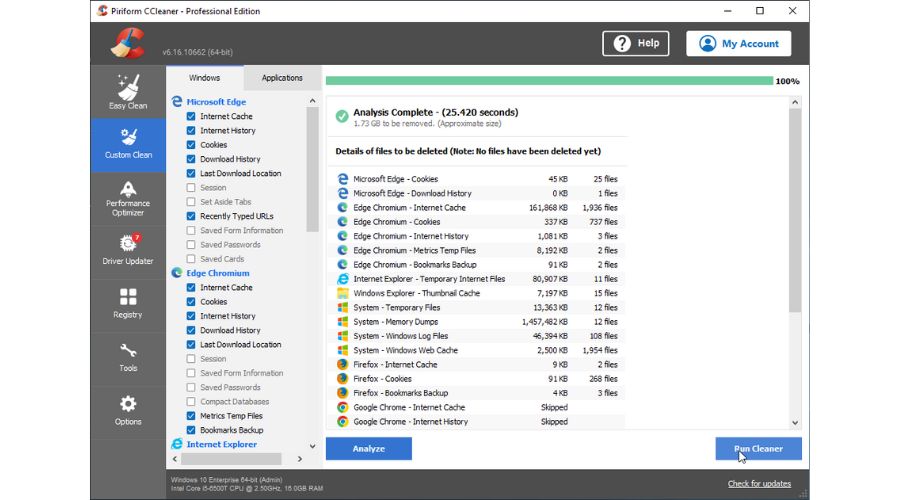Viewport: 900px width, 500px height.
Task: Uncheck Recently Typed URLs
Action: tap(191, 216)
